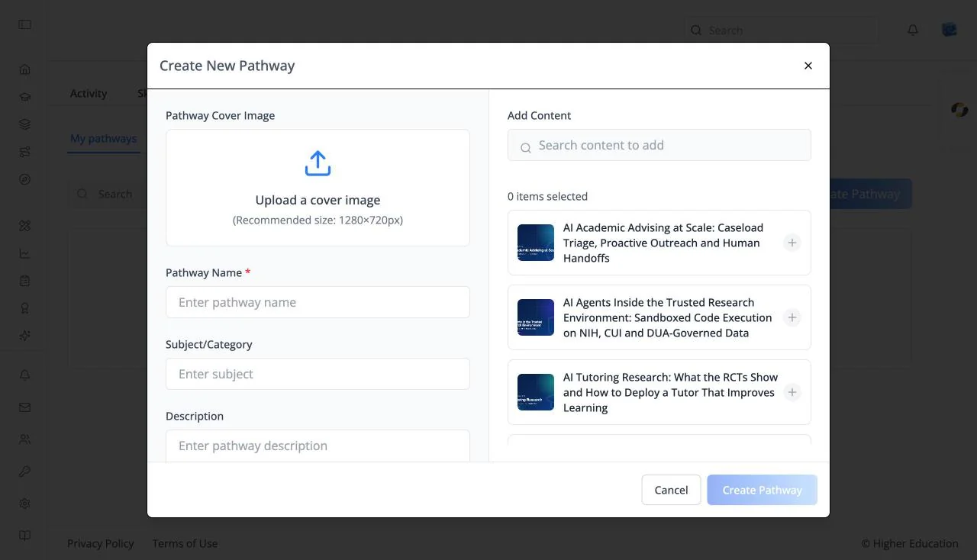Open the book icon in sidebar
Screen dimensions: 977x560
pyautogui.click(x=25, y=536)
